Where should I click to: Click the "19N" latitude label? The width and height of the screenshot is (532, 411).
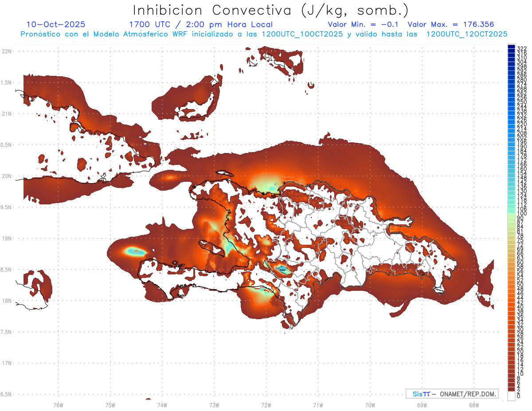7,238
